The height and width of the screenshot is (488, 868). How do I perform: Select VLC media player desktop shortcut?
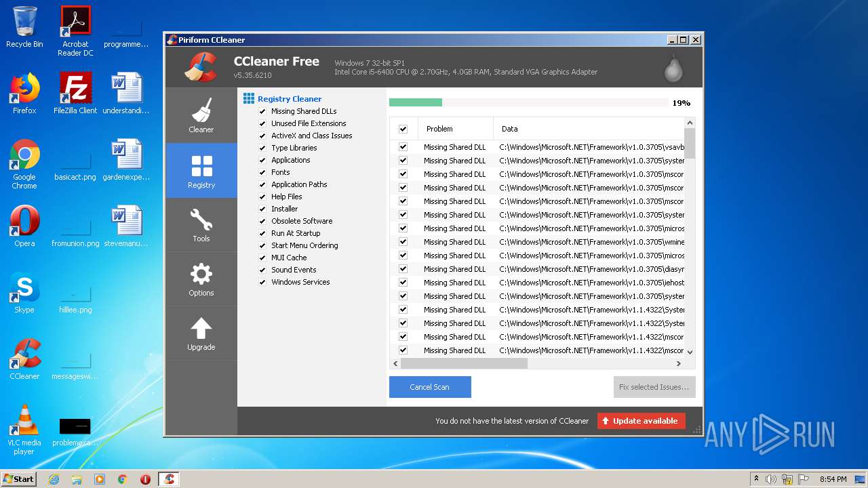(x=24, y=430)
